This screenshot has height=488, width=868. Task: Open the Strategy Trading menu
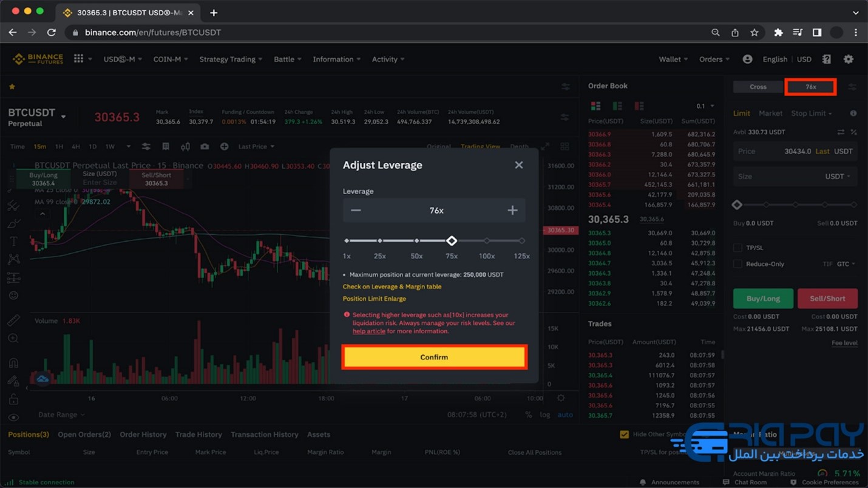(231, 59)
